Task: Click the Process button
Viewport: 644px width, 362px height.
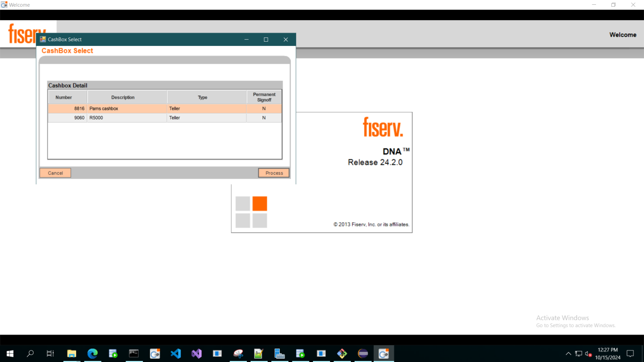Action: click(x=274, y=173)
